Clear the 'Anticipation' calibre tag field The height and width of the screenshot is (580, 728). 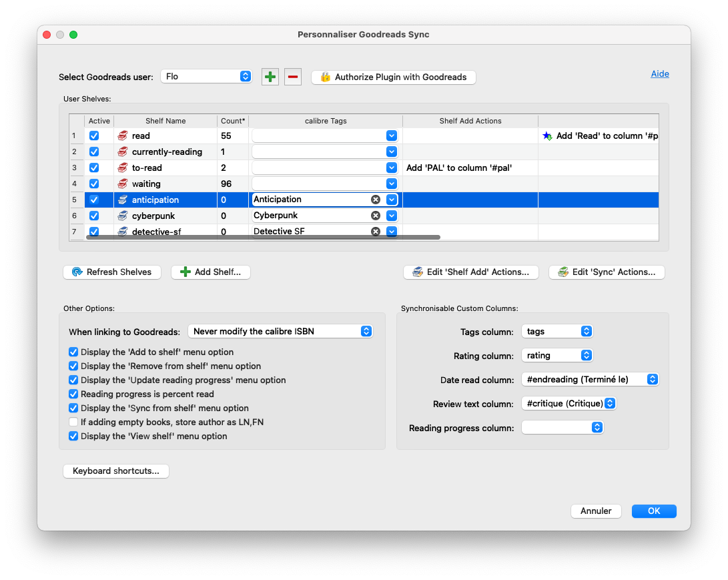(x=376, y=200)
